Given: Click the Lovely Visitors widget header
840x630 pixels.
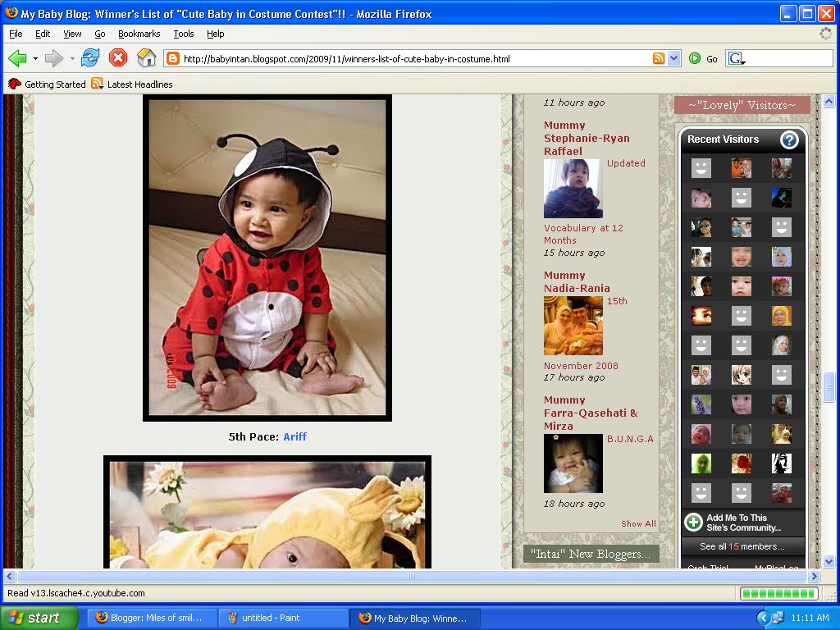Looking at the screenshot, I should [x=742, y=105].
